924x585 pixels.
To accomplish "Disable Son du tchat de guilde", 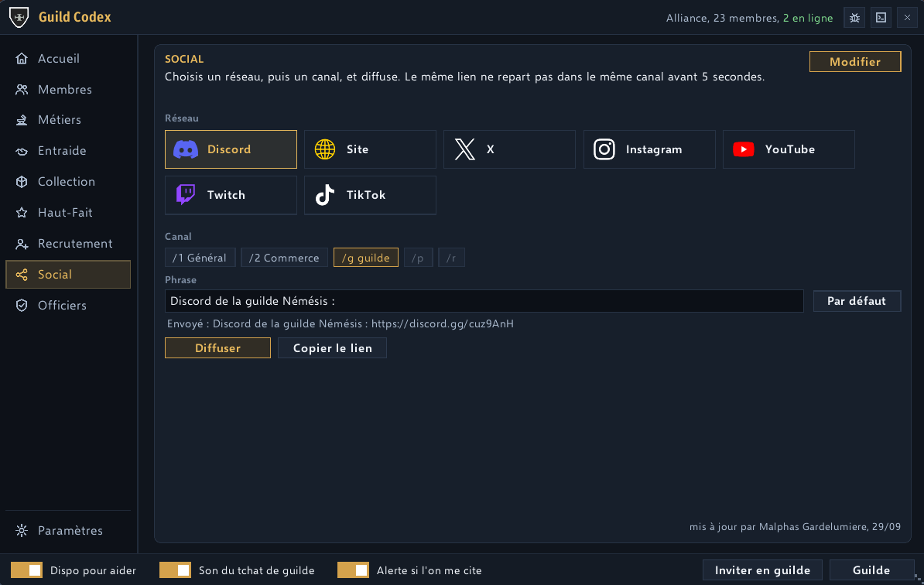I will point(175,570).
